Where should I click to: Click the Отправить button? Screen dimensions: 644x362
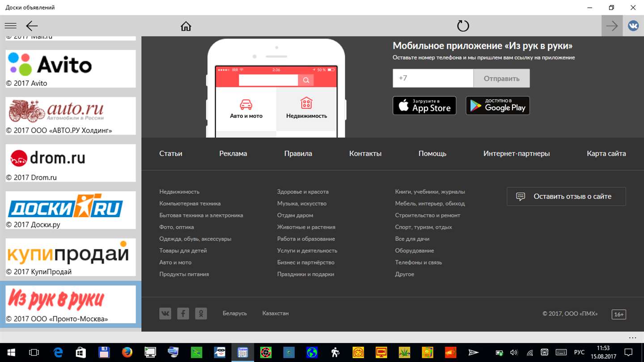click(x=501, y=78)
